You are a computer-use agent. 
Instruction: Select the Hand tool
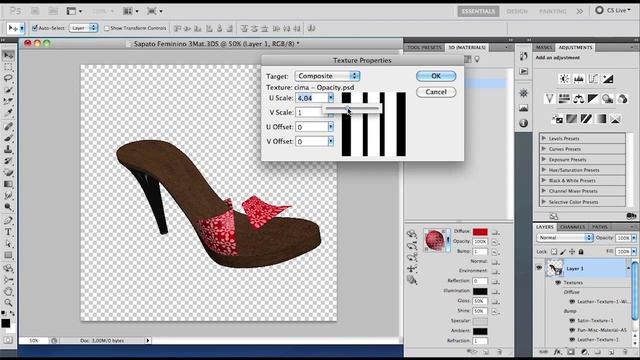click(8, 291)
